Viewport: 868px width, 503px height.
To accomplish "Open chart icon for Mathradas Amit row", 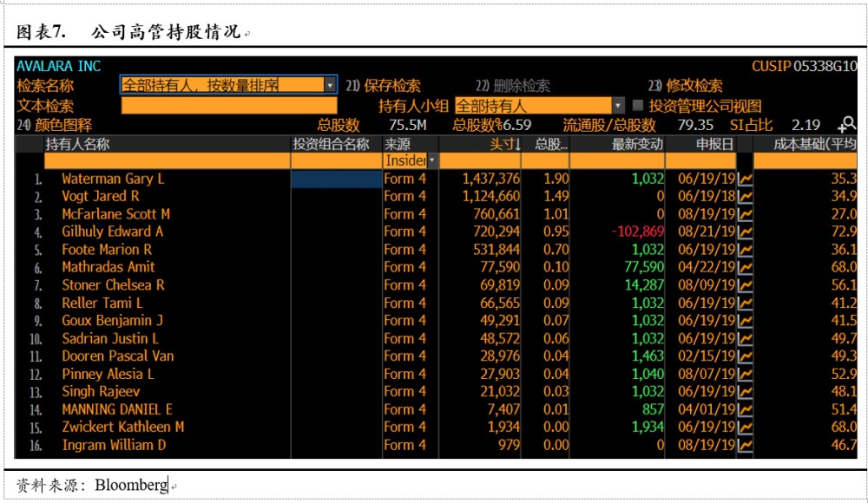I will (x=745, y=267).
